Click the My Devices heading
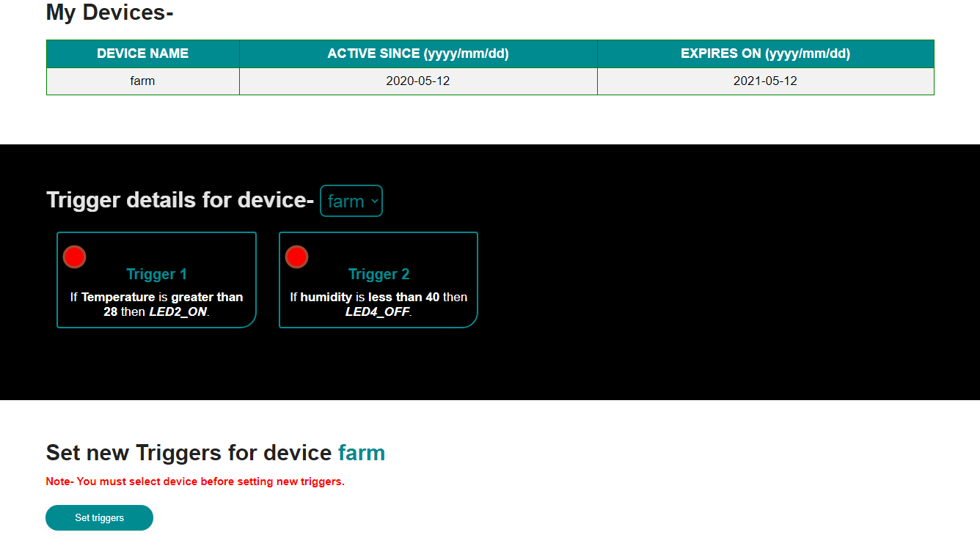Image resolution: width=980 pixels, height=546 pixels. click(109, 12)
